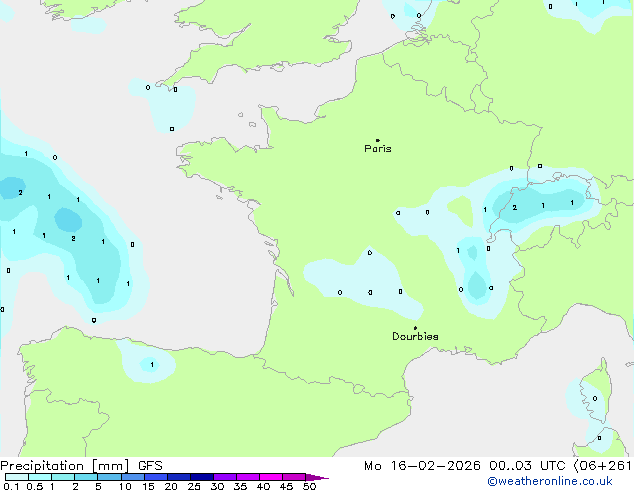Click the GFS model label
This screenshot has height=490, width=634.
coord(150,466)
